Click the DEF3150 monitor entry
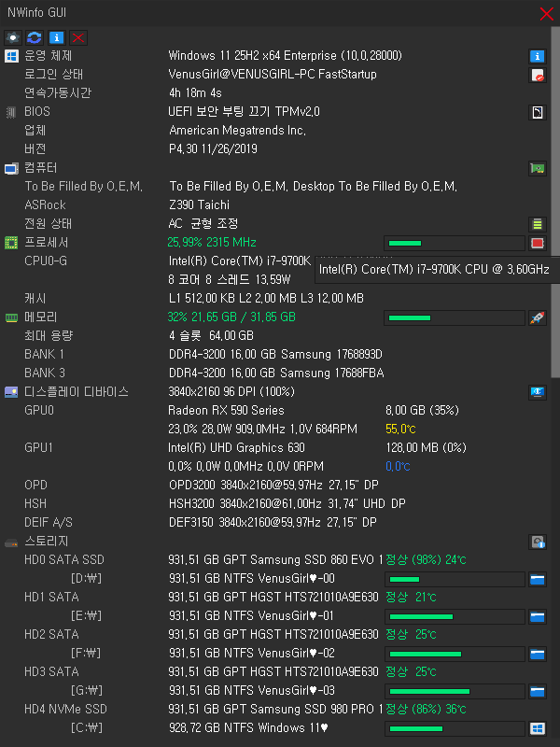 pyautogui.click(x=273, y=523)
